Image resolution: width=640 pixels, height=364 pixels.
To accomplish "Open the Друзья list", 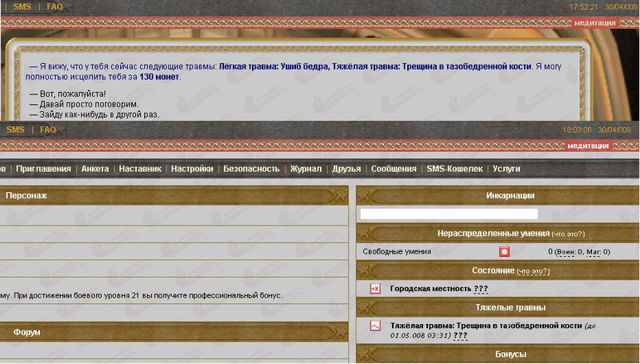I will [x=346, y=169].
